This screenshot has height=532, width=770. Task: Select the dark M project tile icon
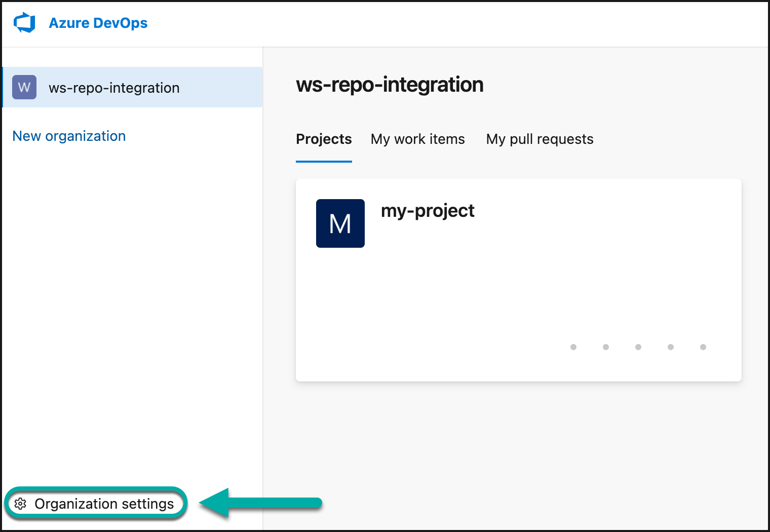click(x=340, y=223)
